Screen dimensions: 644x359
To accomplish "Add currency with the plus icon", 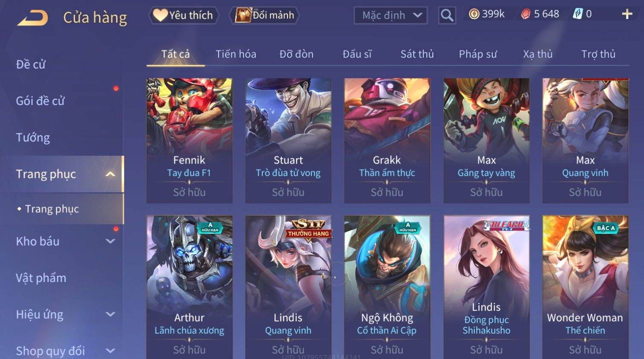I will (x=627, y=14).
